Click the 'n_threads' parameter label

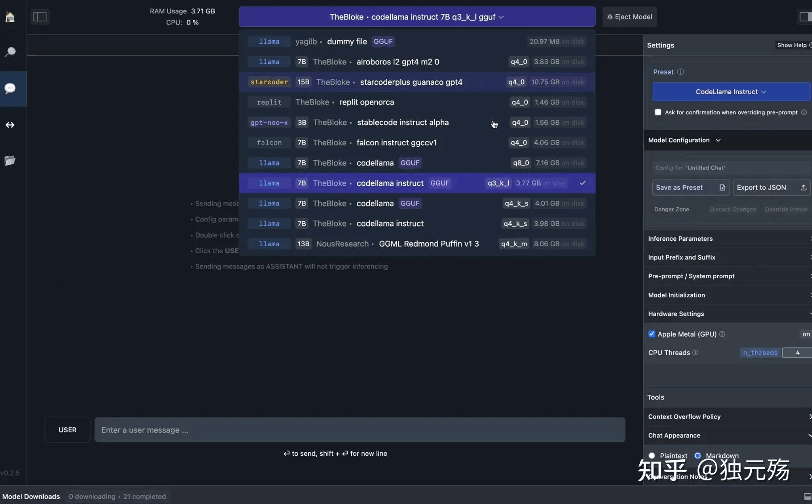pos(760,352)
